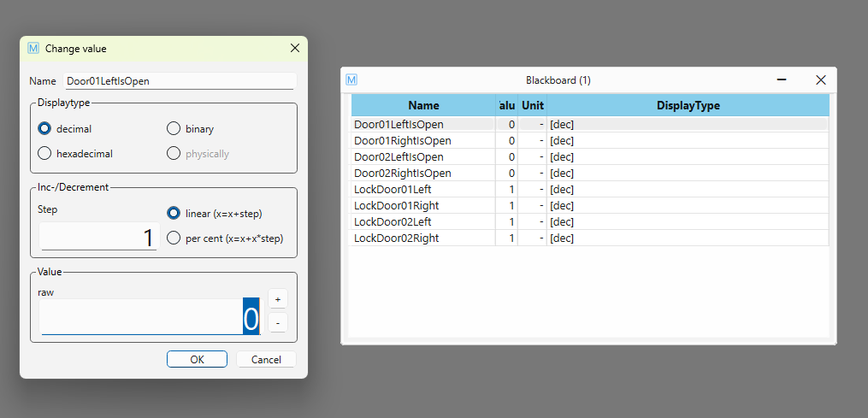Click the Blackboard window app icon

(351, 79)
